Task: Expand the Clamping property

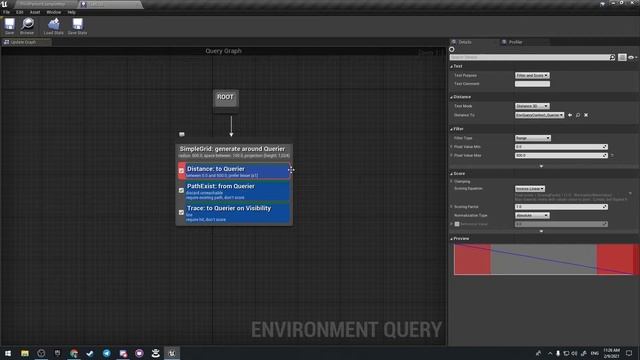Action: tap(451, 182)
